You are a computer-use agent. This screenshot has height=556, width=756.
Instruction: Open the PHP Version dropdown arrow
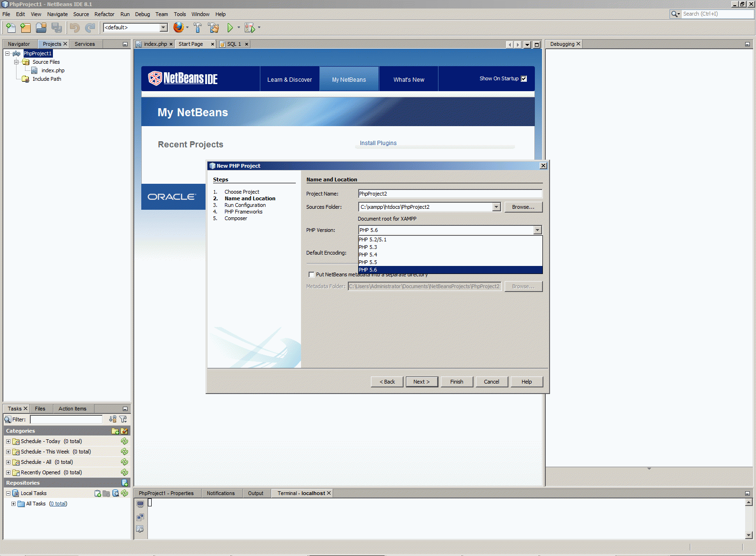[x=538, y=230]
